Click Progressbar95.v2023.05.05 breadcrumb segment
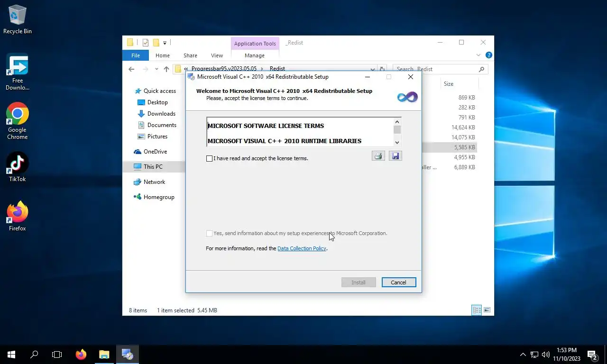 click(x=224, y=69)
